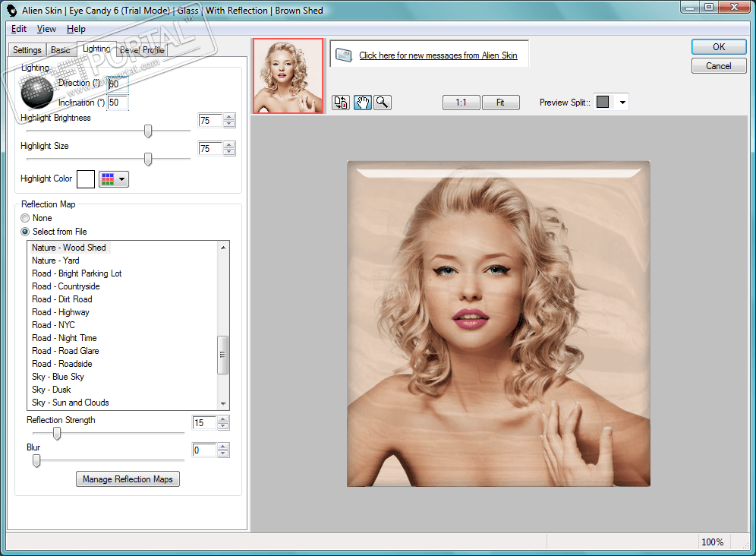Open the Highlight Color palette dropdown
Image resolution: width=756 pixels, height=556 pixels.
click(x=114, y=179)
